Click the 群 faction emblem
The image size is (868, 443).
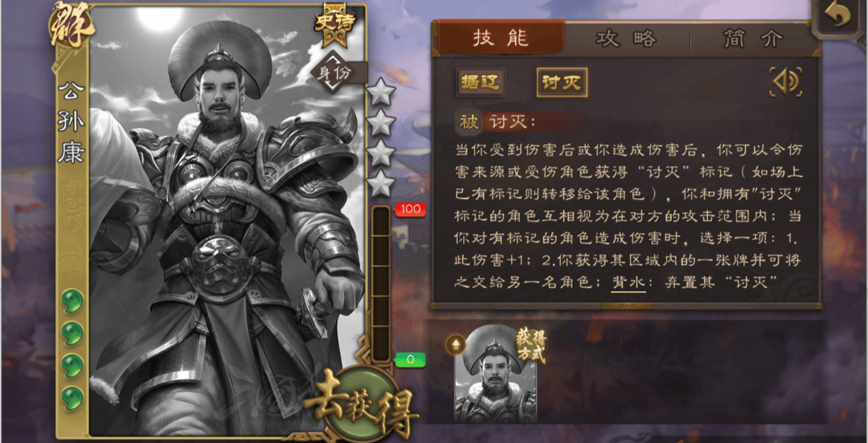pyautogui.click(x=70, y=25)
